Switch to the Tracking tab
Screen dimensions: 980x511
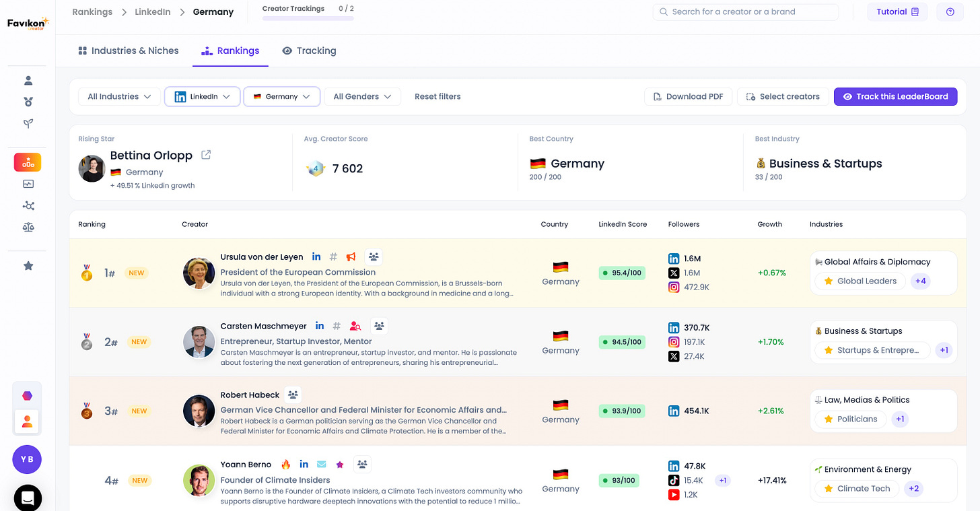click(309, 50)
